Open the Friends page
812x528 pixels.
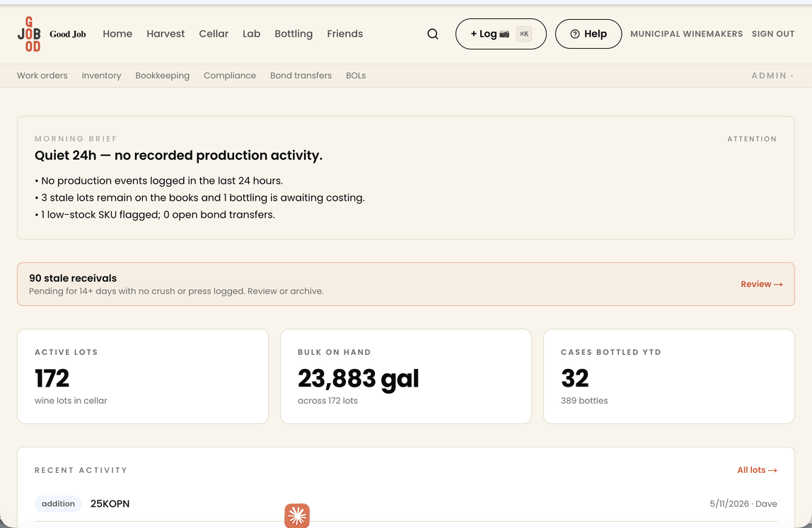[x=345, y=34]
